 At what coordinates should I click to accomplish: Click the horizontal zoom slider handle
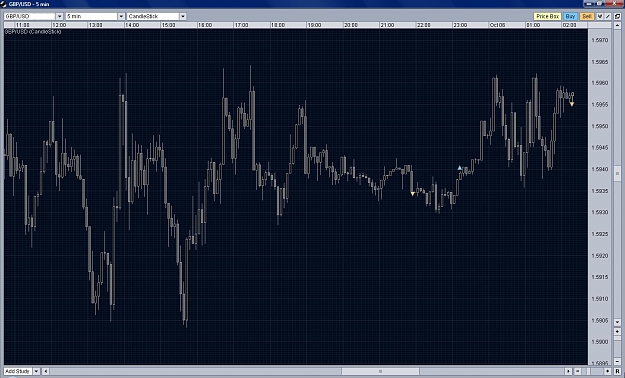pos(588,371)
